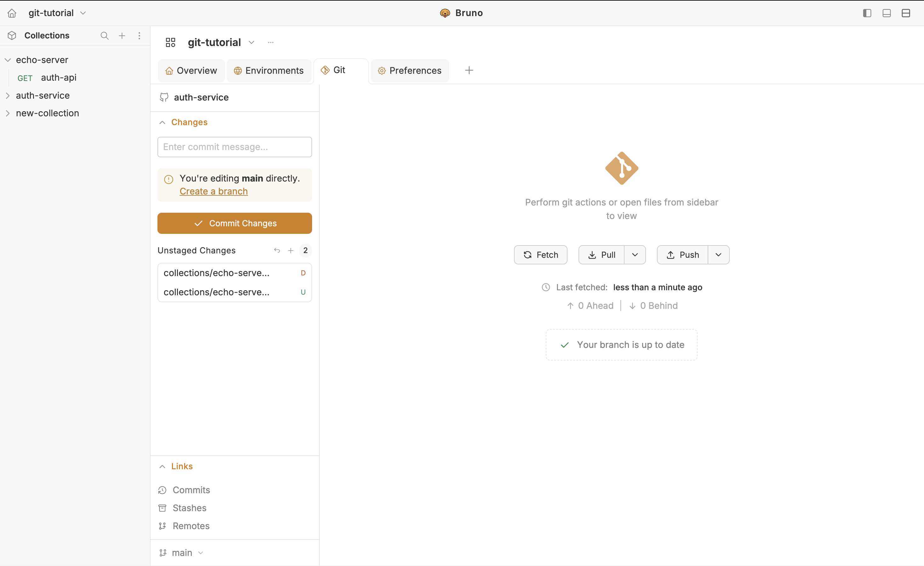This screenshot has width=924, height=566.
Task: Open the Commits link
Action: point(191,490)
